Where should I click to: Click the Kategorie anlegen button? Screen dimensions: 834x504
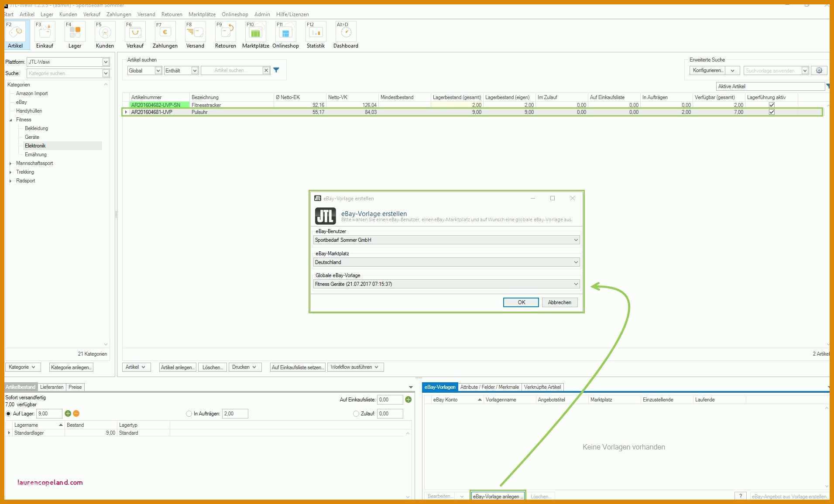coord(71,367)
